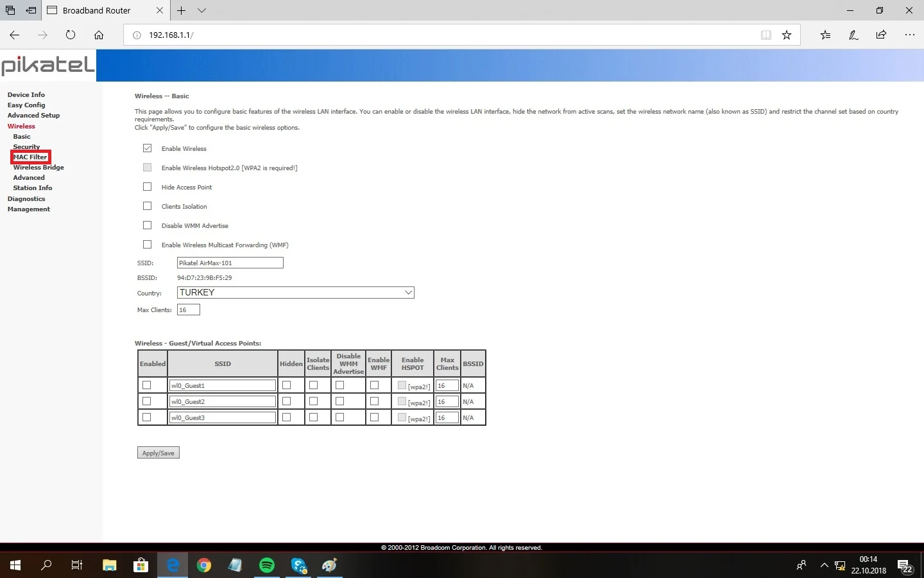Image resolution: width=924 pixels, height=578 pixels.
Task: Click the browser Back arrow
Action: (x=15, y=35)
